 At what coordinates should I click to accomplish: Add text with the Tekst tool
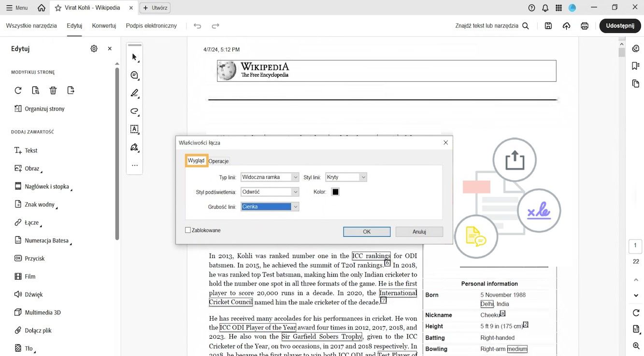(x=26, y=150)
